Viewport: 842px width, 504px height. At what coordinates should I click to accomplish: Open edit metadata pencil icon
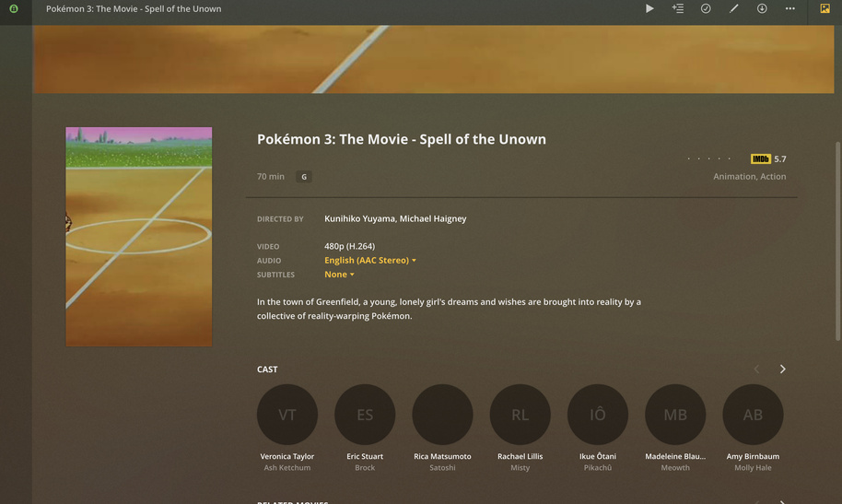pos(733,8)
